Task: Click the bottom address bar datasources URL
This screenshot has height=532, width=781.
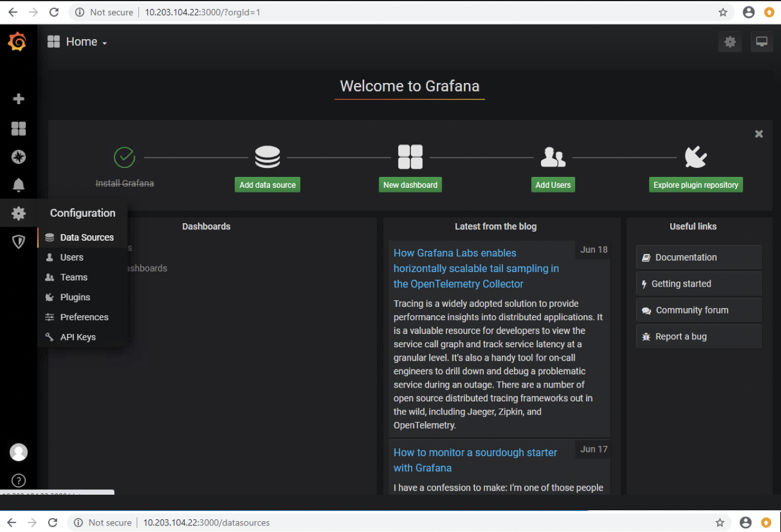Action: pos(206,522)
